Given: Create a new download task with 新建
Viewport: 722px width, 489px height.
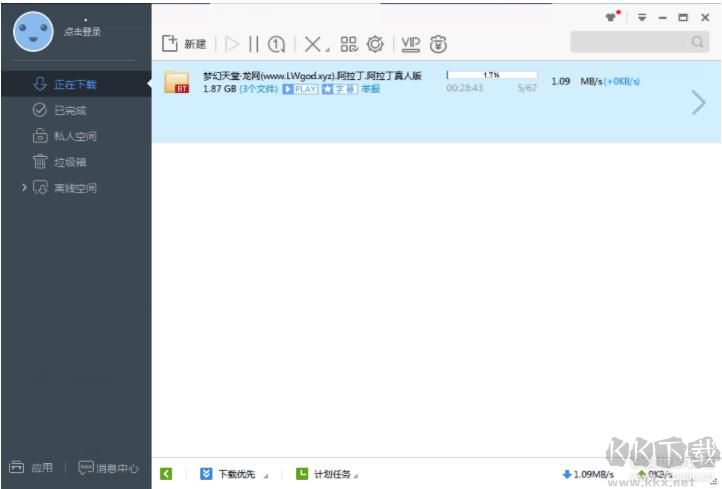Looking at the screenshot, I should (184, 44).
